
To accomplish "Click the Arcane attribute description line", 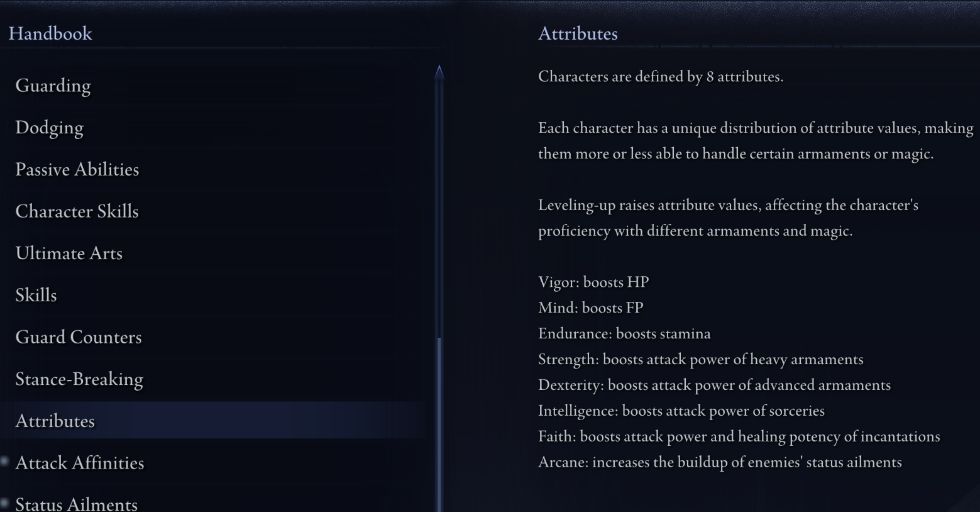I will click(720, 462).
